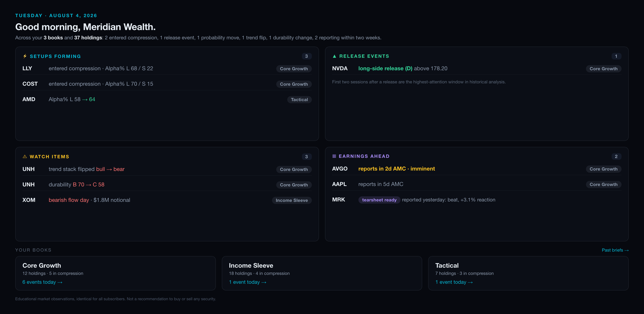Click the warning triangle Watch Items icon
This screenshot has width=644, height=314.
[x=25, y=157]
